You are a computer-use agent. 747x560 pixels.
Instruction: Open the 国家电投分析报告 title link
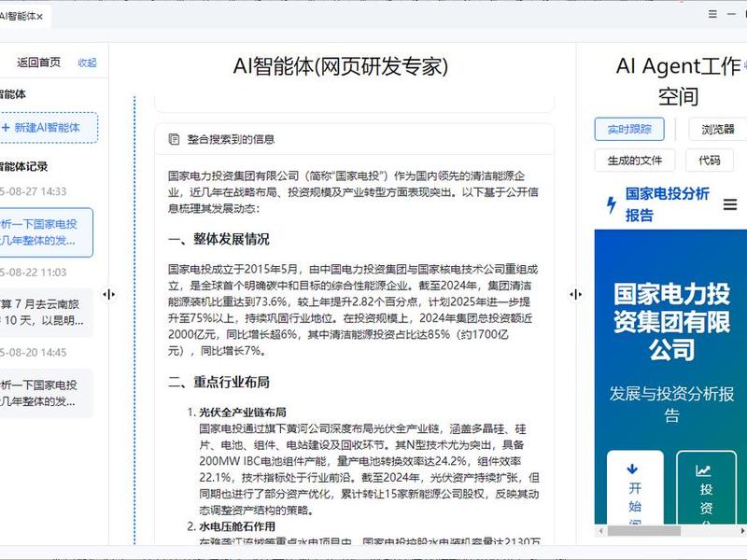[x=667, y=204]
